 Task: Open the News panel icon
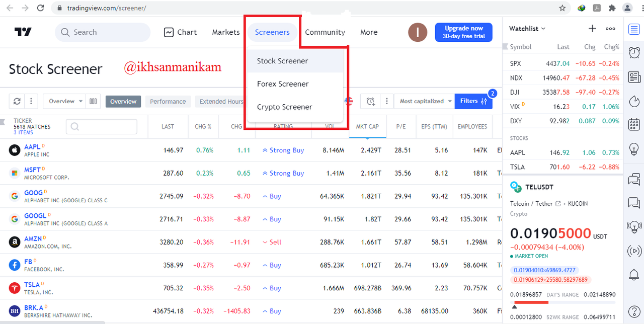(634, 77)
